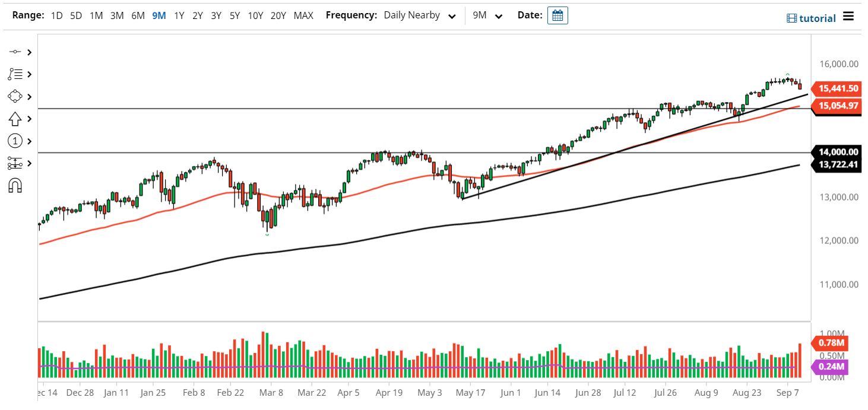The height and width of the screenshot is (410, 868).
Task: Select the numbered annotation tool
Action: 16,141
